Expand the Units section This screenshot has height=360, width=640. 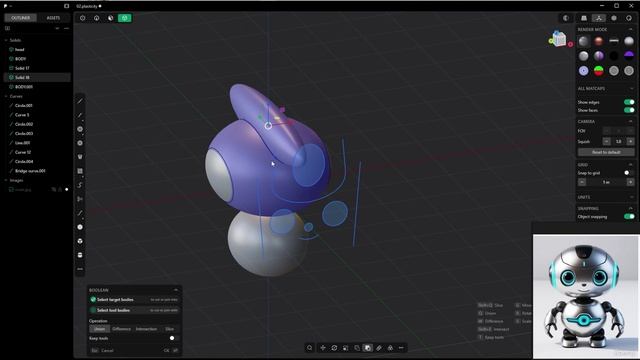[x=631, y=197]
